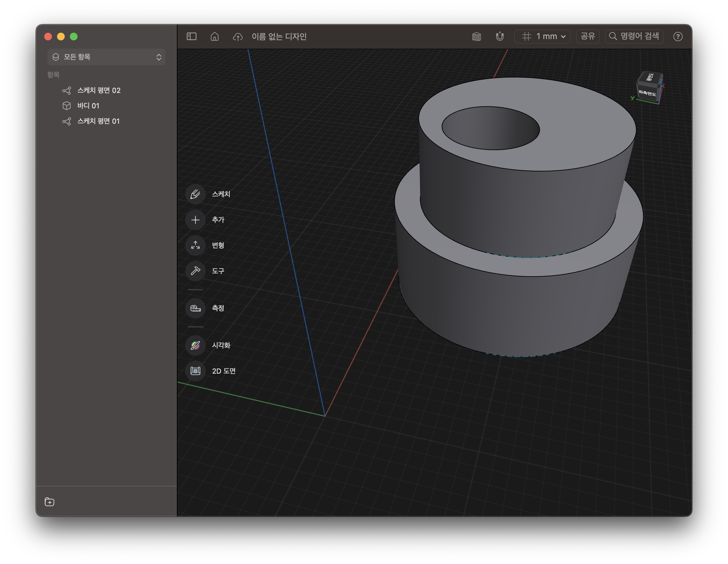Open the 변형 (Transform) tool menu
The width and height of the screenshot is (728, 564).
(195, 245)
